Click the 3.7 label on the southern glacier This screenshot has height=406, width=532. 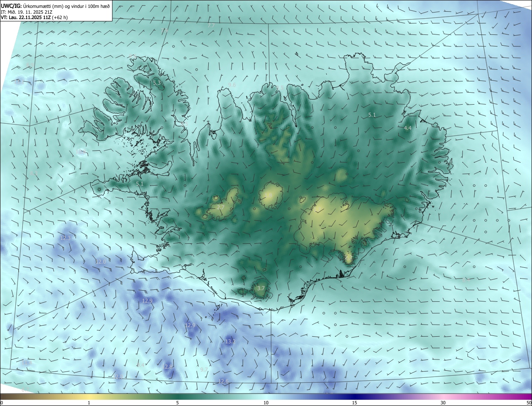click(261, 288)
